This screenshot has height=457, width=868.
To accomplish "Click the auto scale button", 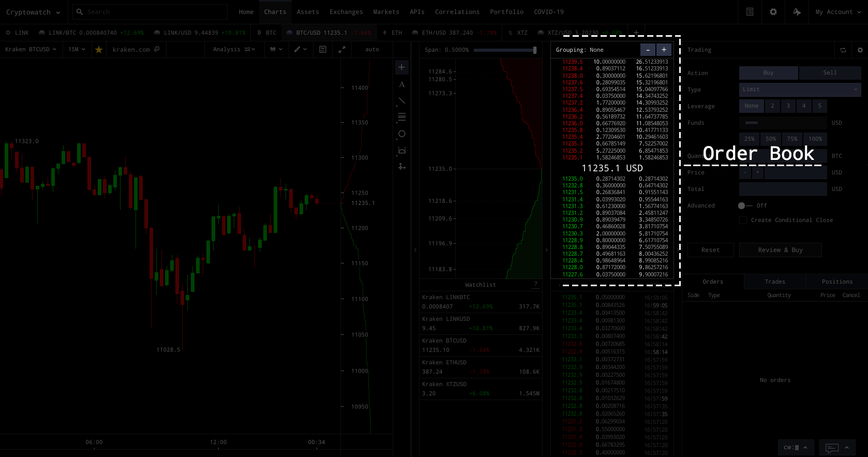I will click(x=372, y=50).
